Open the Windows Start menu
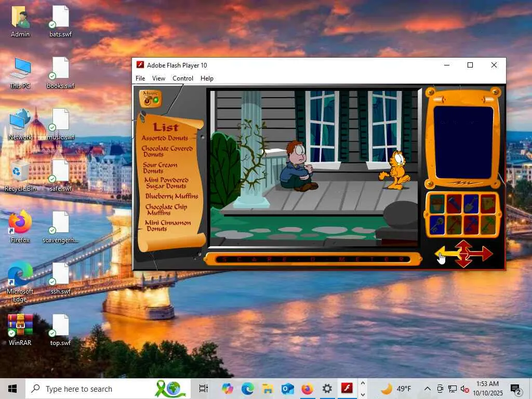This screenshot has height=399, width=532. click(x=12, y=389)
